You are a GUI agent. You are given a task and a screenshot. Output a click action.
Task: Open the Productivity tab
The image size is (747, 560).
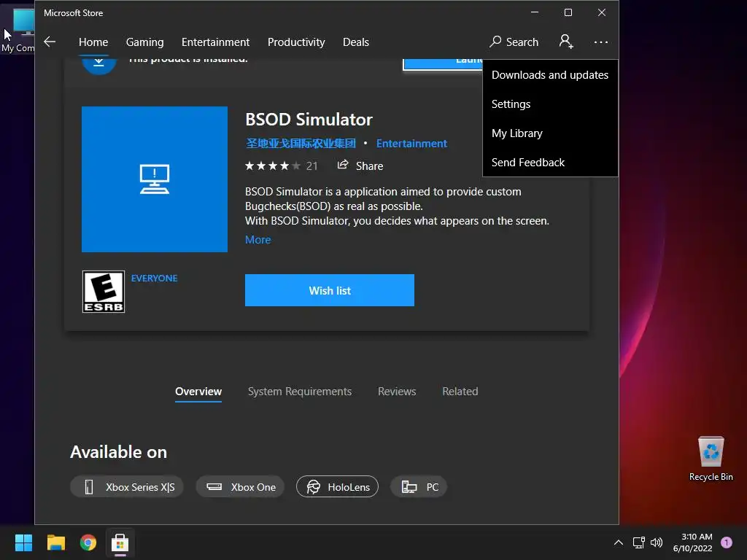point(296,42)
